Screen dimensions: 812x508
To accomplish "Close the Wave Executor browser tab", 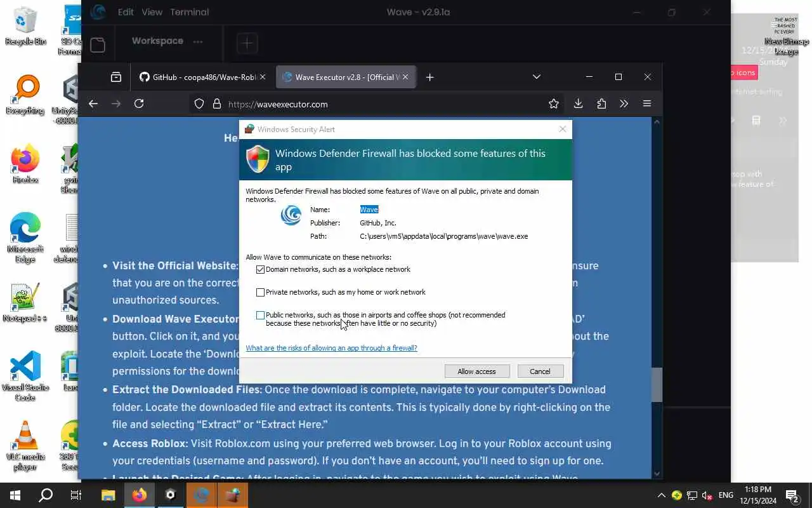I will 405,77.
